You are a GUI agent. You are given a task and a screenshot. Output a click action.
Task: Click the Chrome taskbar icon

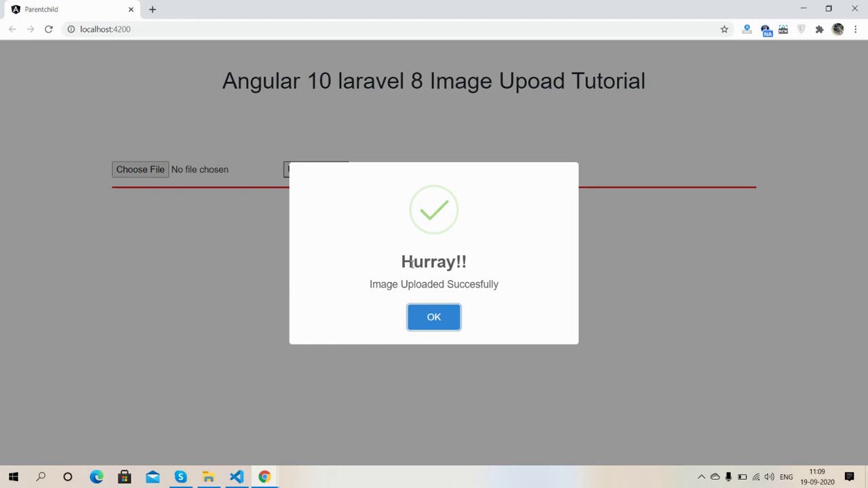(x=264, y=477)
